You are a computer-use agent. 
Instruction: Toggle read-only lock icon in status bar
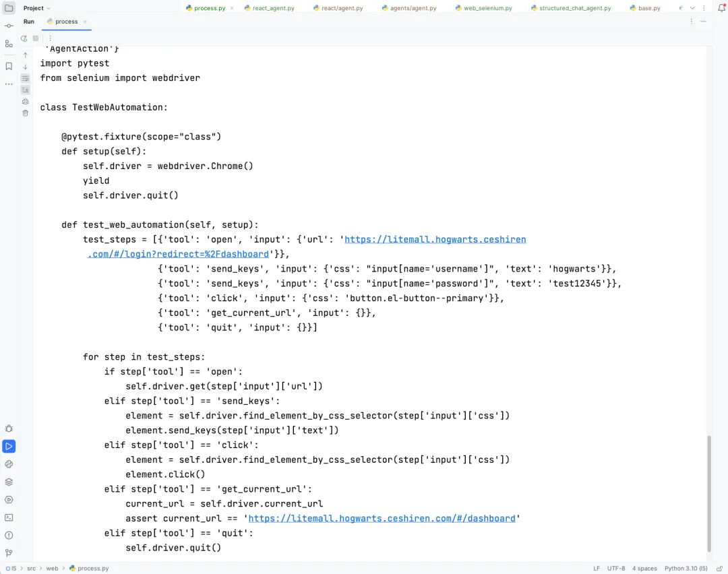[719, 569]
